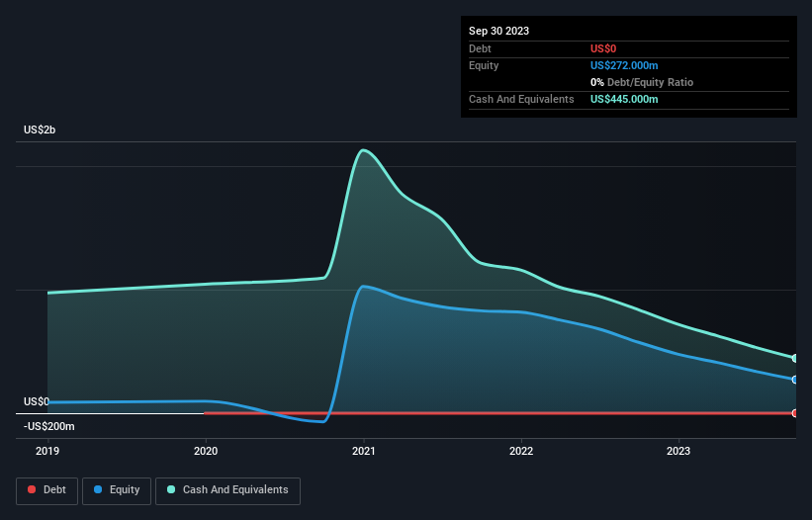Click the equity line peak at 2021
Screen dimensions: 812x520
[x=364, y=286]
